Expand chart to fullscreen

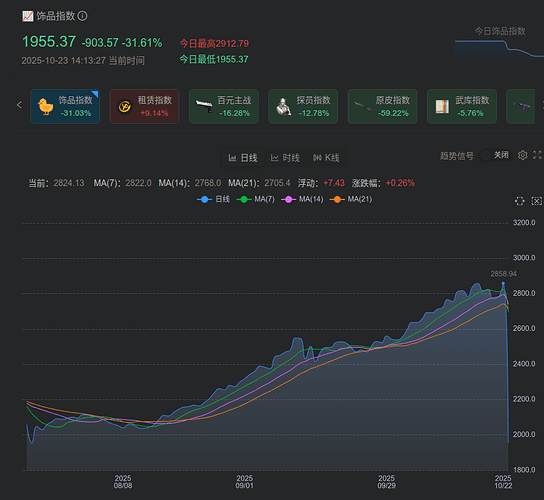537,155
